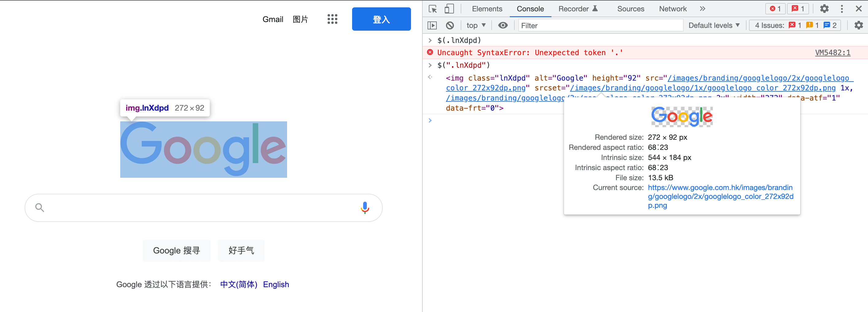
Task: Open the top context dropdown
Action: point(476,25)
